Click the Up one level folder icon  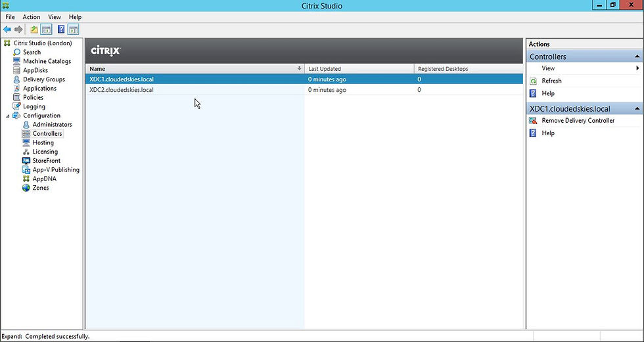34,30
